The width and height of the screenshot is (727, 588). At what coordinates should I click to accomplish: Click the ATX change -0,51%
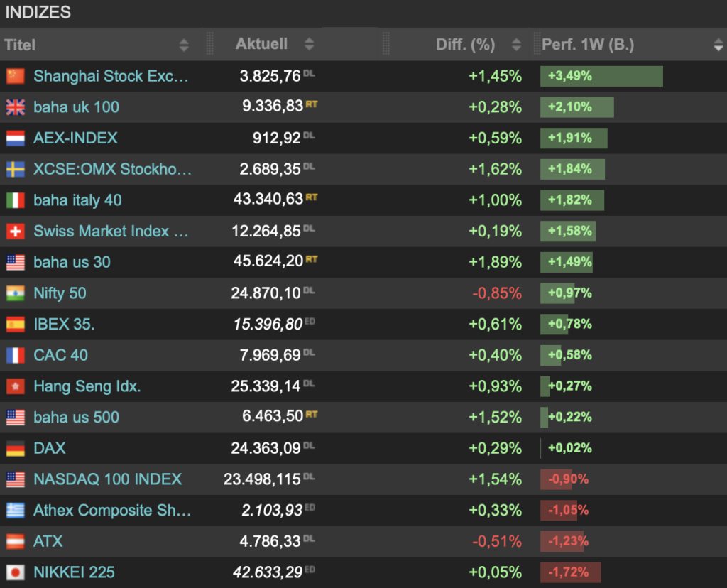point(497,541)
